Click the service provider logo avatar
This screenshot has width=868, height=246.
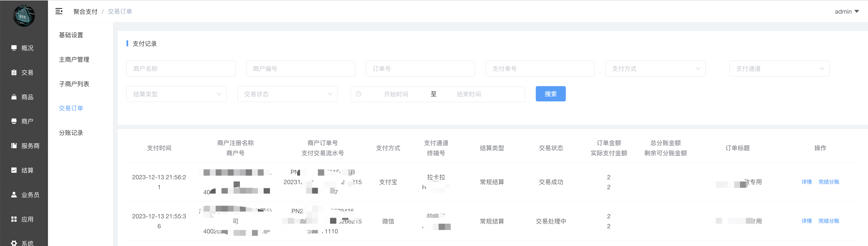(x=24, y=16)
